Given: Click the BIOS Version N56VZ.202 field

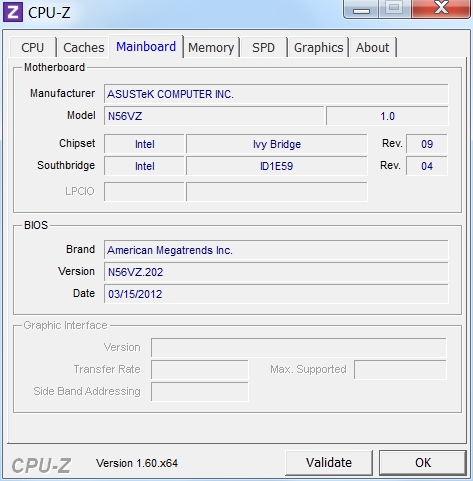Looking at the screenshot, I should pyautogui.click(x=276, y=272).
